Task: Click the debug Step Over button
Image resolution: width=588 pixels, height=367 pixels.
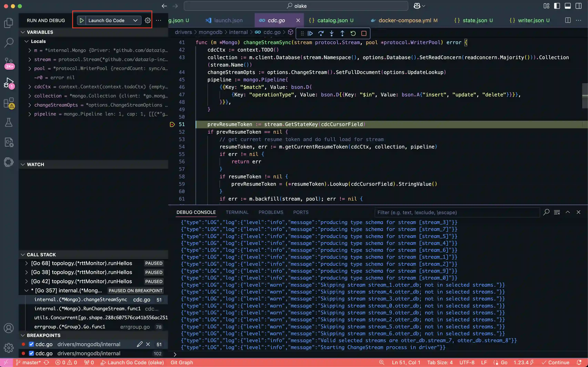Action: pyautogui.click(x=321, y=33)
